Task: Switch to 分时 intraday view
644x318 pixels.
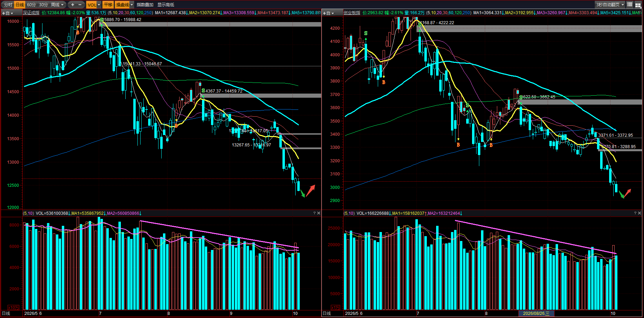Action: 8,4
